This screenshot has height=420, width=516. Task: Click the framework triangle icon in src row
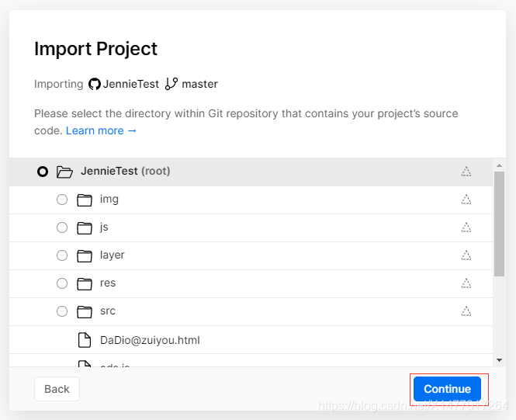point(466,311)
